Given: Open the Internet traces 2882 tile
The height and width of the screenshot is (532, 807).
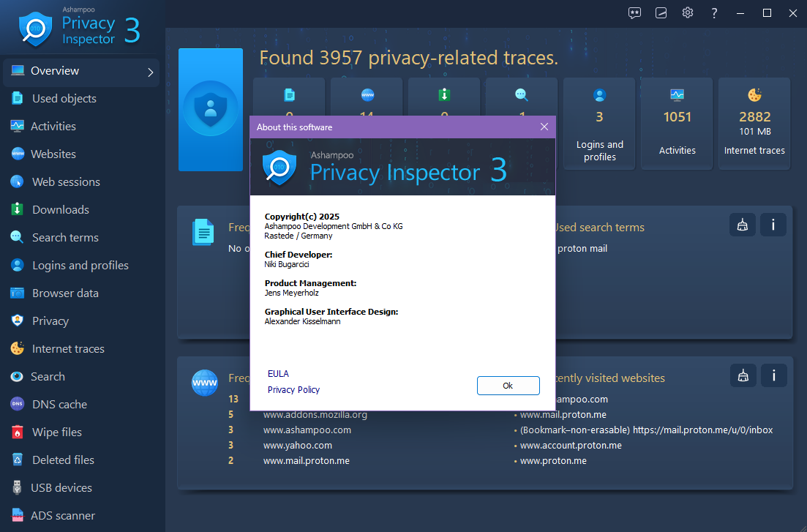Looking at the screenshot, I should point(754,124).
